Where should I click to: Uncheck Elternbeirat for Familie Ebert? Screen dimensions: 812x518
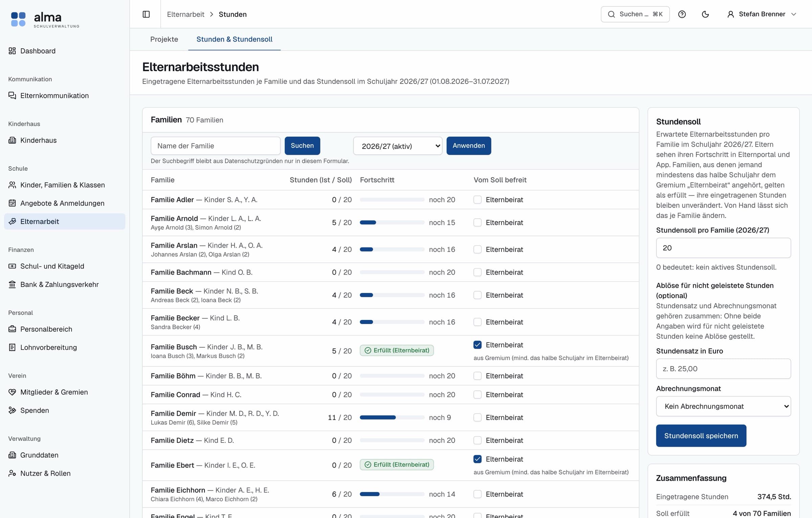tap(477, 459)
